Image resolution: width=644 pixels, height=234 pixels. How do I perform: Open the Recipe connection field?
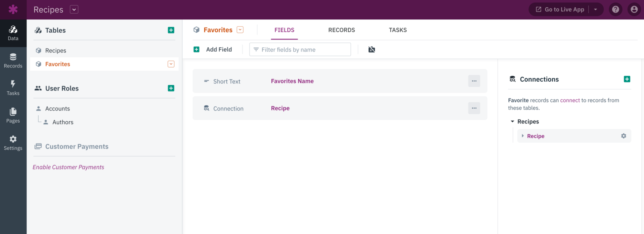tap(280, 108)
